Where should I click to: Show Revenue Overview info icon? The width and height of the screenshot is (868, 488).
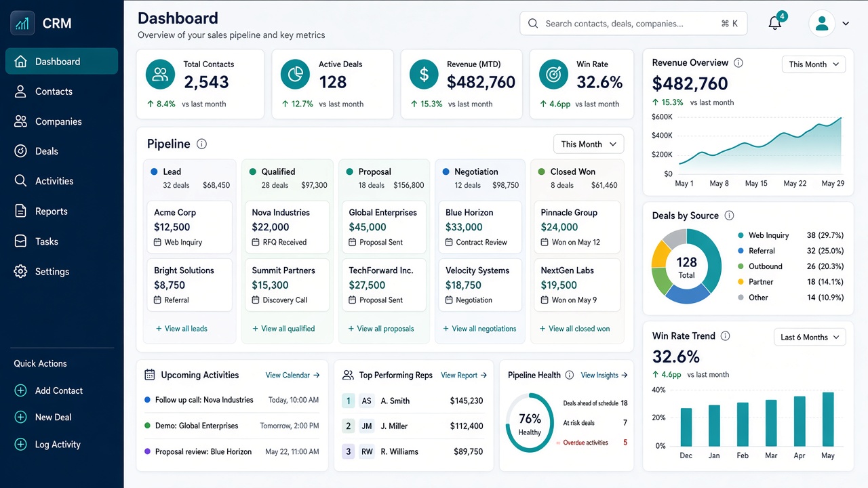coord(738,62)
